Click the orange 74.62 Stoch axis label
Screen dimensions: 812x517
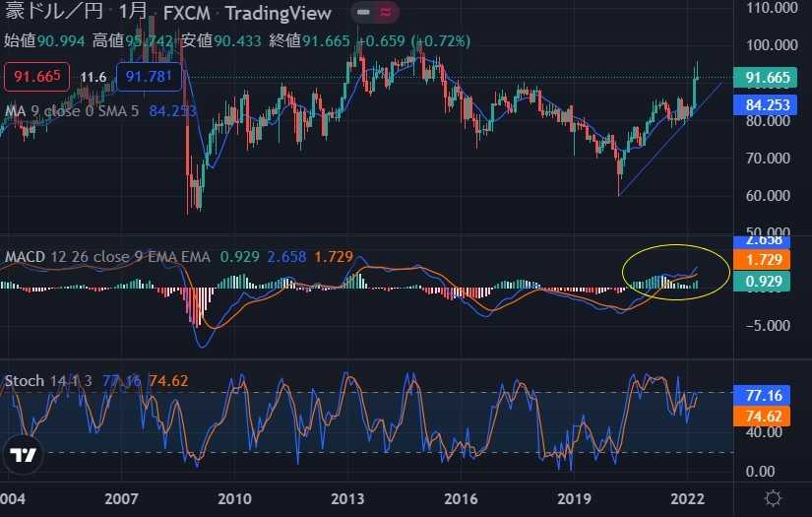pyautogui.click(x=762, y=416)
